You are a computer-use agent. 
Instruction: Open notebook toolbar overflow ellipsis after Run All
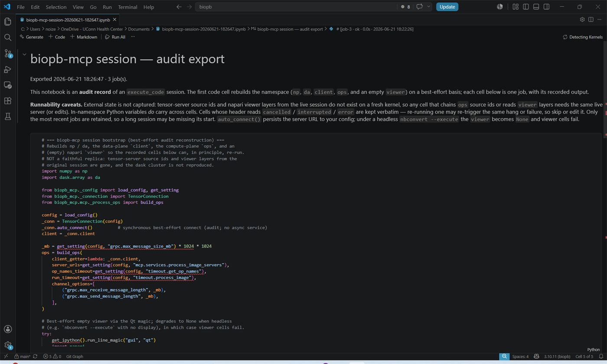pos(133,37)
